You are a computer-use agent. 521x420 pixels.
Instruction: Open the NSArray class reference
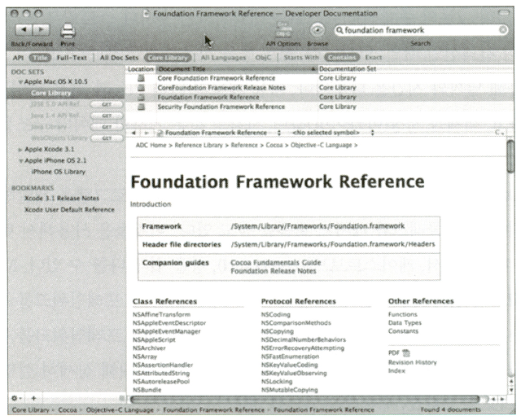click(145, 357)
